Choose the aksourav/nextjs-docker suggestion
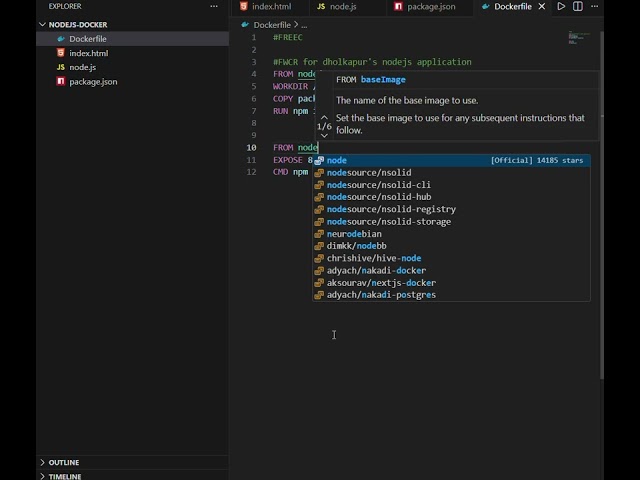This screenshot has height=480, width=640. [451, 283]
